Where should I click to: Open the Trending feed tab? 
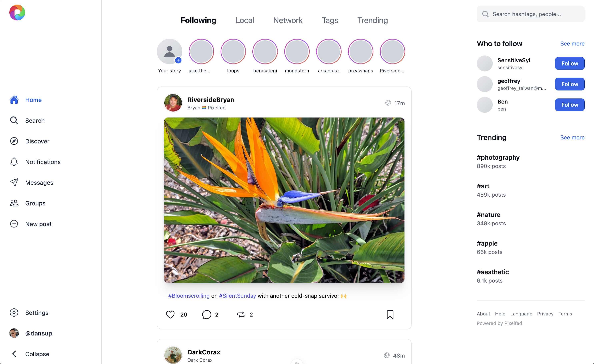(372, 20)
